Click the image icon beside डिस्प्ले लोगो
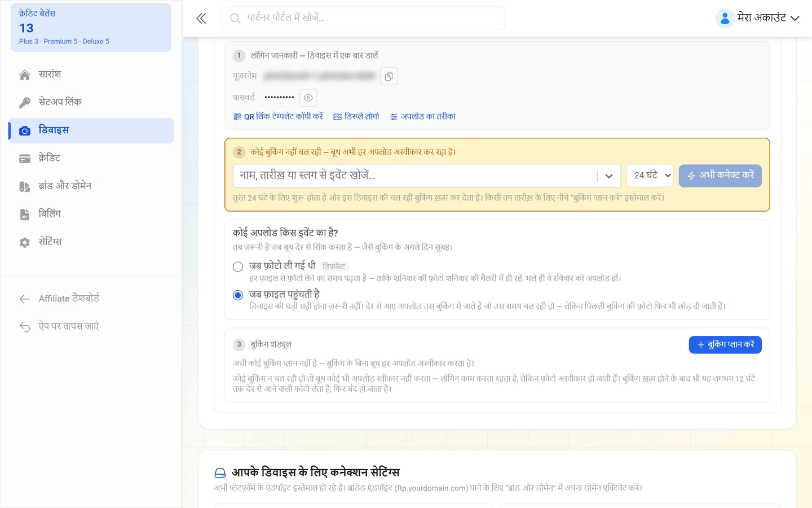812x508 pixels. tap(337, 117)
